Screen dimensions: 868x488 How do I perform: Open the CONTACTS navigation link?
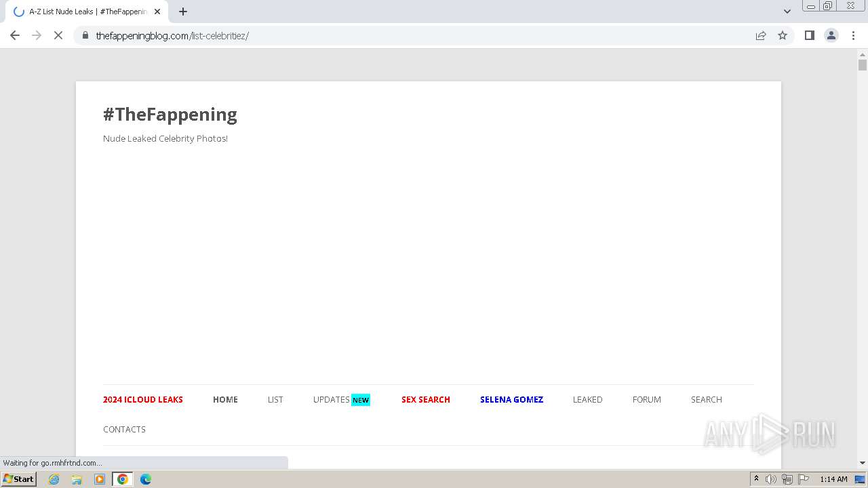pyautogui.click(x=124, y=429)
